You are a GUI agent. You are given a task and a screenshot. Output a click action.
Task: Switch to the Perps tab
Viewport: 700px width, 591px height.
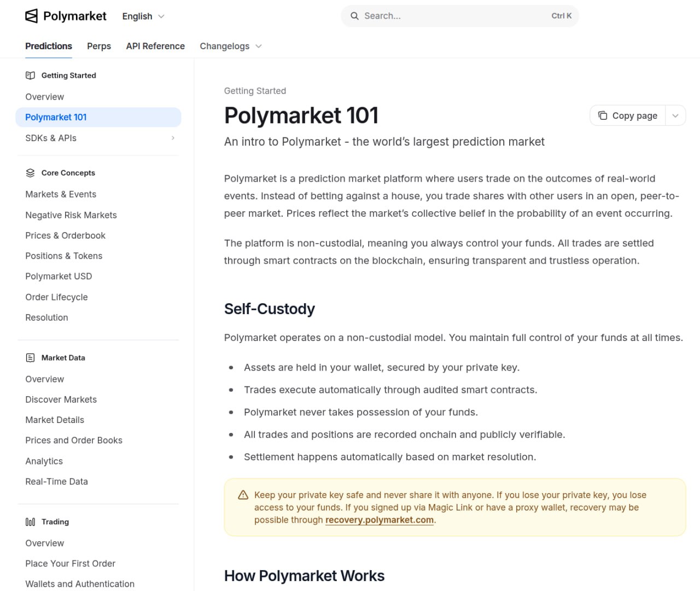click(x=99, y=47)
